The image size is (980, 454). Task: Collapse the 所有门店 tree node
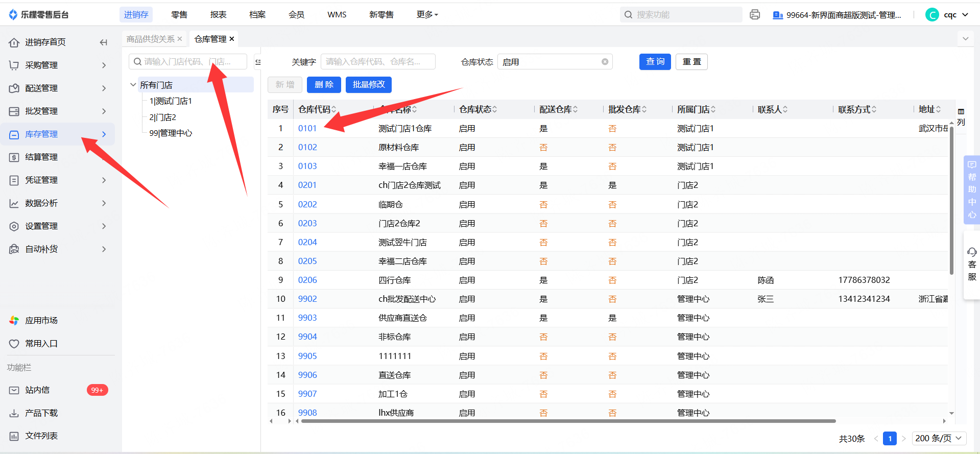tap(133, 85)
